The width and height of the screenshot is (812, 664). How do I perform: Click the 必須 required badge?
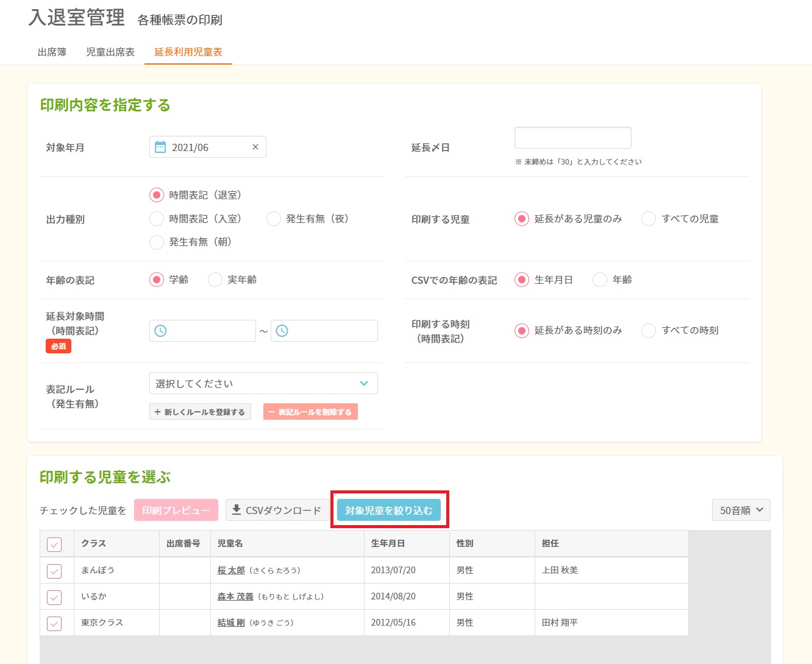click(59, 346)
